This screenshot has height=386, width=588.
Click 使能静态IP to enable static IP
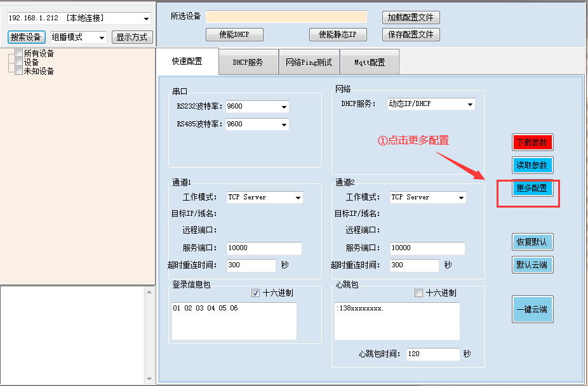[336, 34]
